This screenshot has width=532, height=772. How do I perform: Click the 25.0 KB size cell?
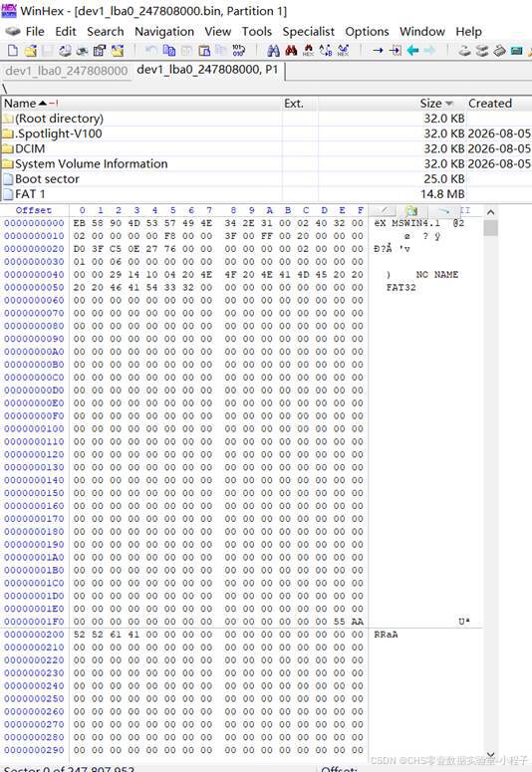[443, 179]
